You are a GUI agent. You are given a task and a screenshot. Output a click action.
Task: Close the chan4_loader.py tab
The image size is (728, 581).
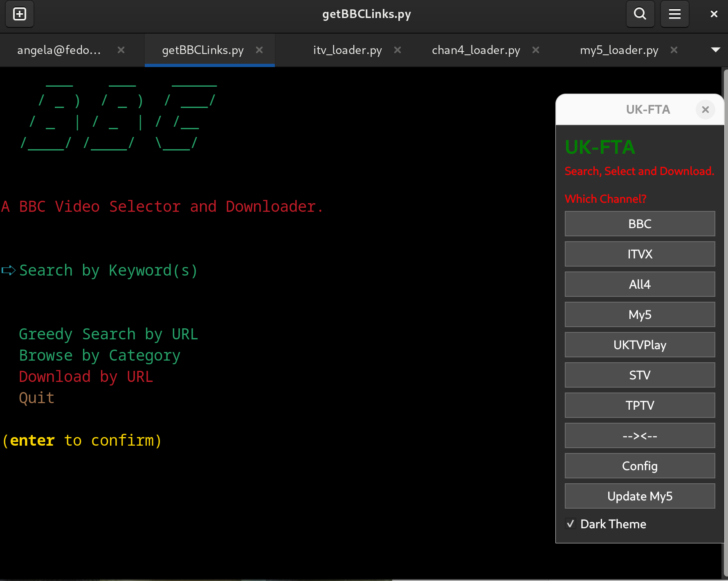click(x=536, y=50)
